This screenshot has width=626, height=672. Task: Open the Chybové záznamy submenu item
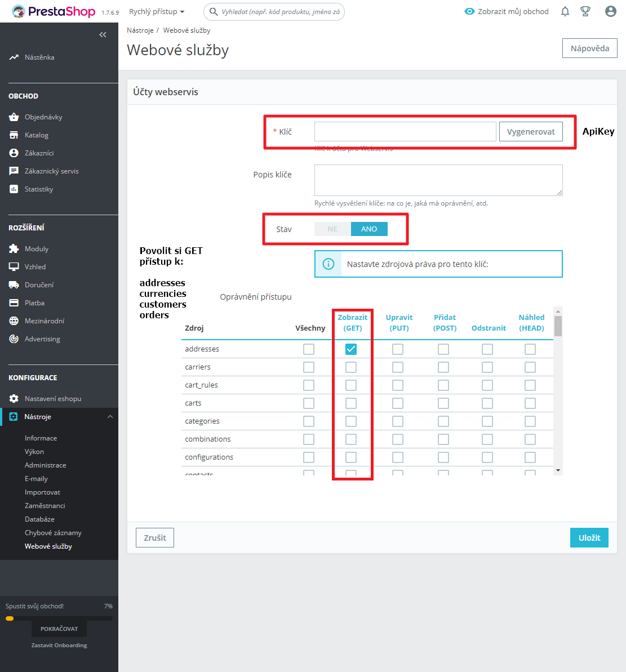[x=53, y=532]
